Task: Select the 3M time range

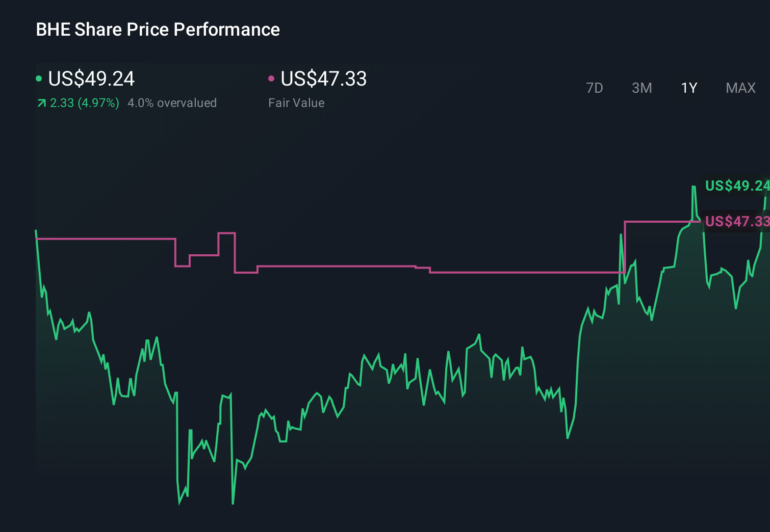Action: click(x=641, y=88)
